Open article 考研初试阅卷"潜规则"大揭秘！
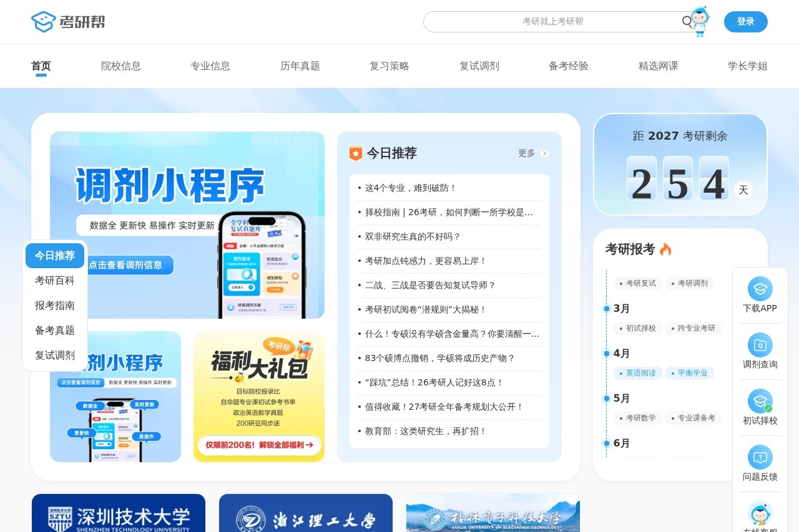The height and width of the screenshot is (532, 799). pyautogui.click(x=426, y=309)
